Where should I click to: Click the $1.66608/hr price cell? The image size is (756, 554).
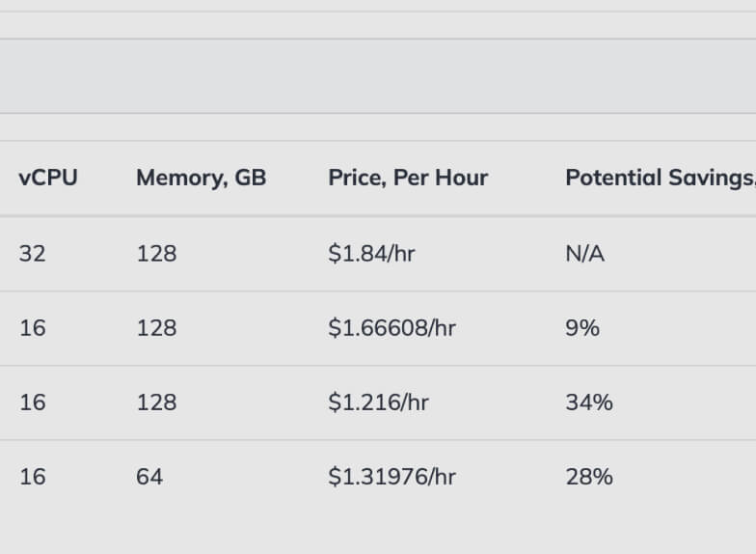click(x=391, y=328)
